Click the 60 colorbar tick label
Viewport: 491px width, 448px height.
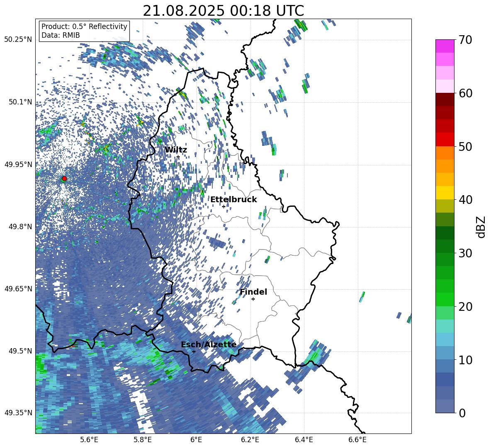pyautogui.click(x=465, y=93)
